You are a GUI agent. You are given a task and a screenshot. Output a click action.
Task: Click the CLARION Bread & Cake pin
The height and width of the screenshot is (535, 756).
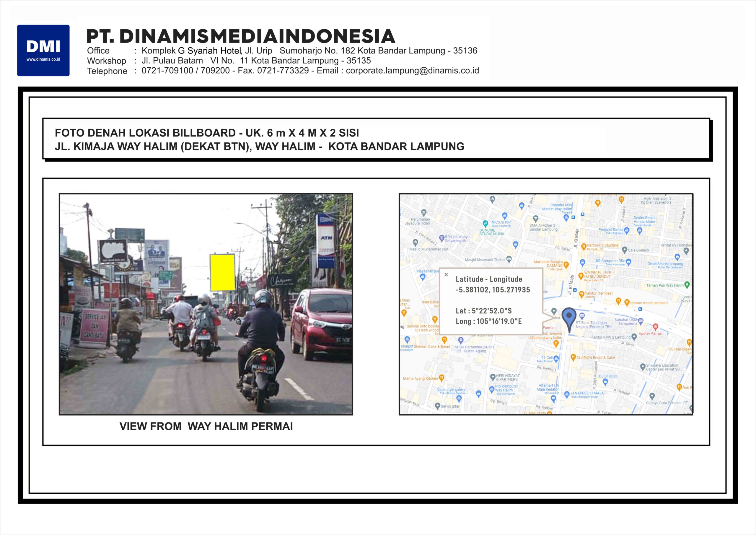click(x=573, y=357)
